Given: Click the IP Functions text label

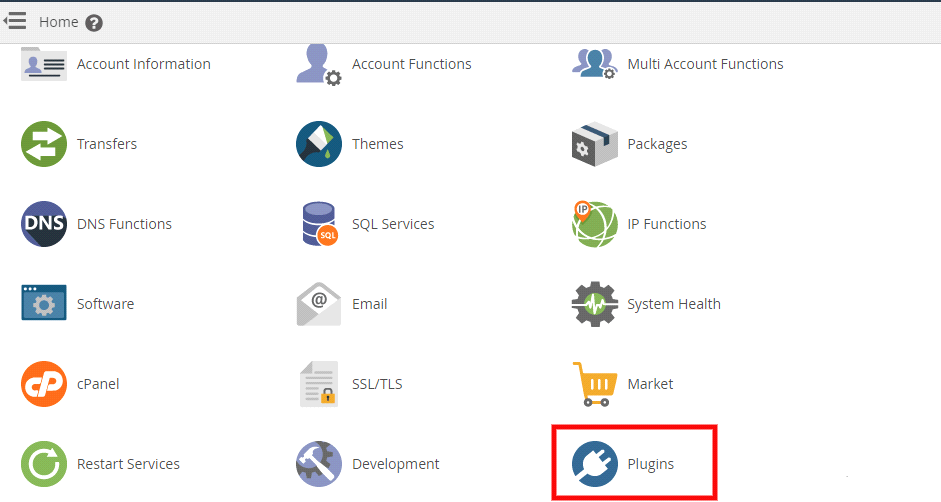Looking at the screenshot, I should click(667, 224).
